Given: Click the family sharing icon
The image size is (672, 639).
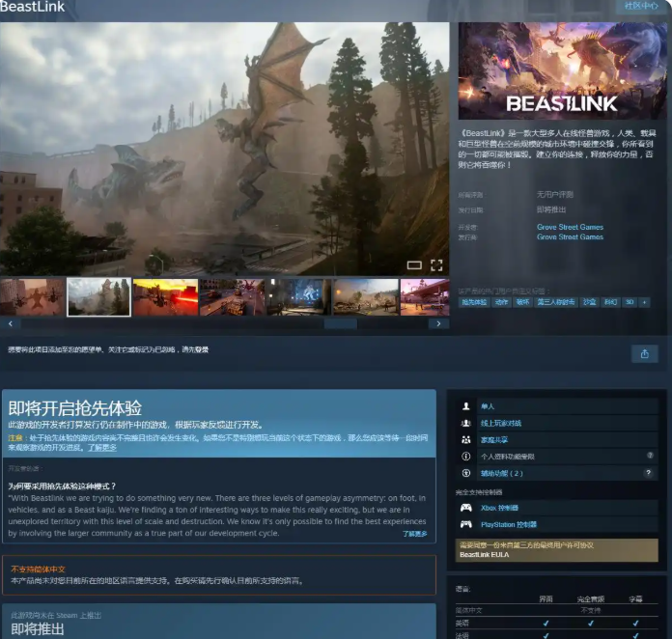Looking at the screenshot, I should 465,440.
